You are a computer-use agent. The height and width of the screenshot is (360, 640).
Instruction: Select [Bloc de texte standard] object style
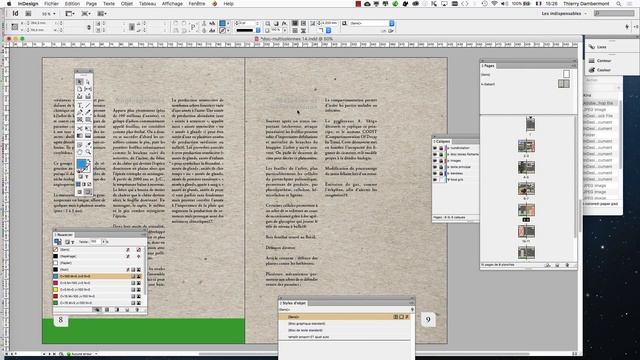pos(306,330)
